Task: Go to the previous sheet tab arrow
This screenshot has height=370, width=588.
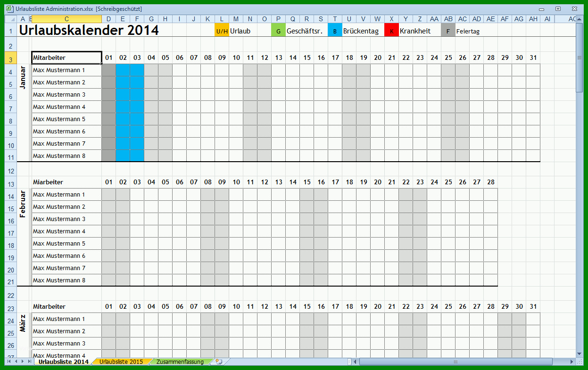Action: point(16,362)
